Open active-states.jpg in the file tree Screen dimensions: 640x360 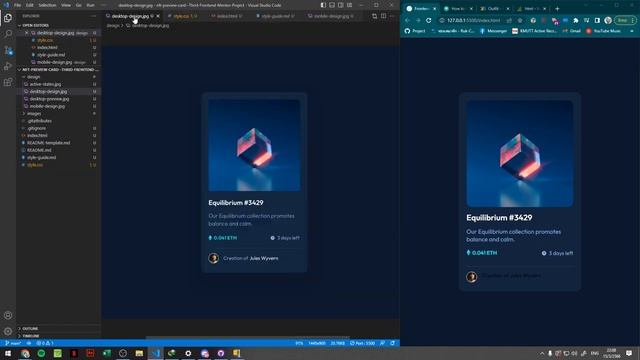[45, 84]
